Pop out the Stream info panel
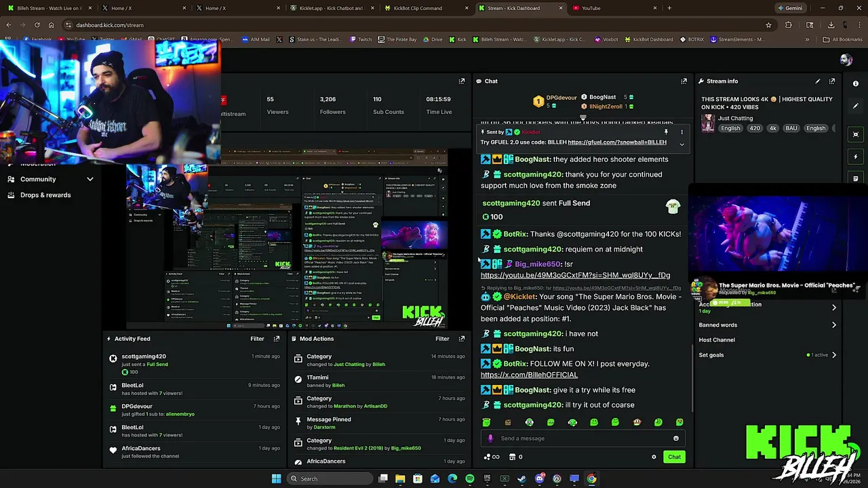The image size is (868, 488). tap(832, 81)
